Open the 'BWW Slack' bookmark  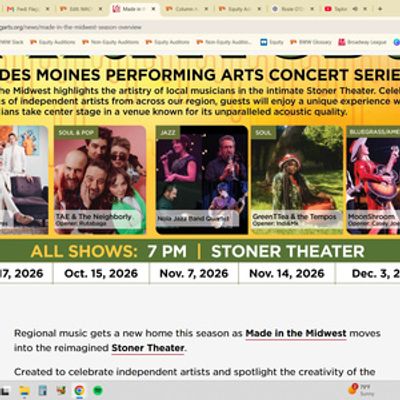click(x=12, y=42)
